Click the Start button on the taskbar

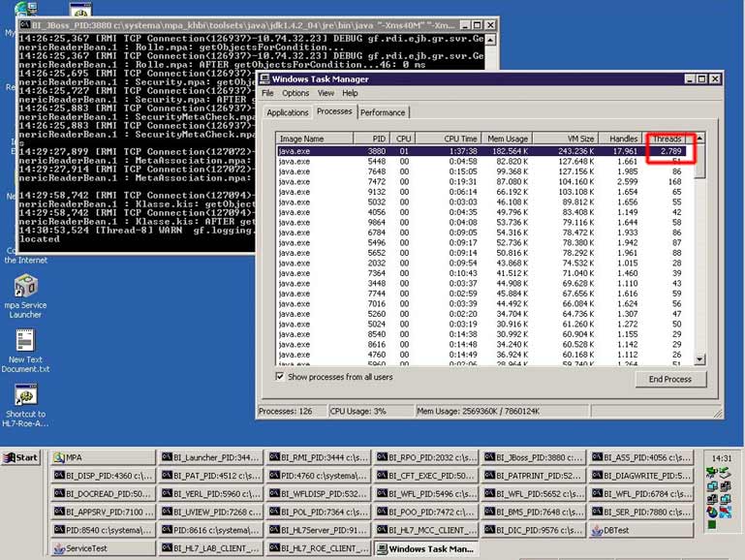(x=21, y=457)
